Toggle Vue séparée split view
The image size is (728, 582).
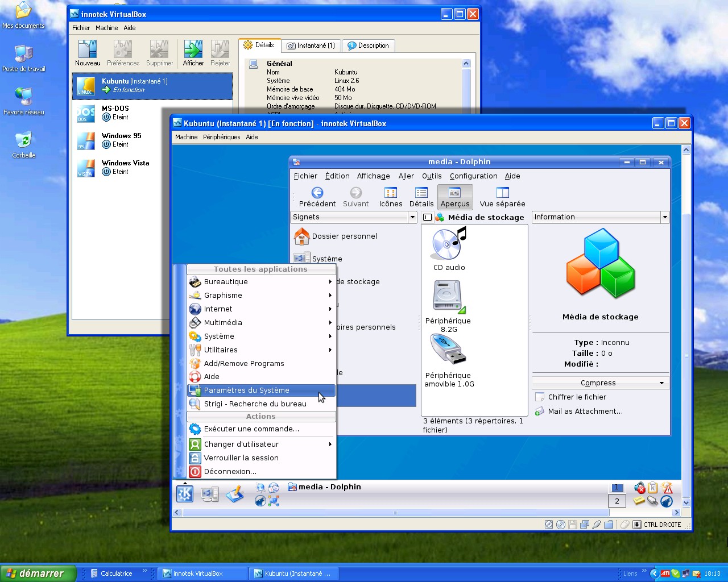(x=502, y=197)
